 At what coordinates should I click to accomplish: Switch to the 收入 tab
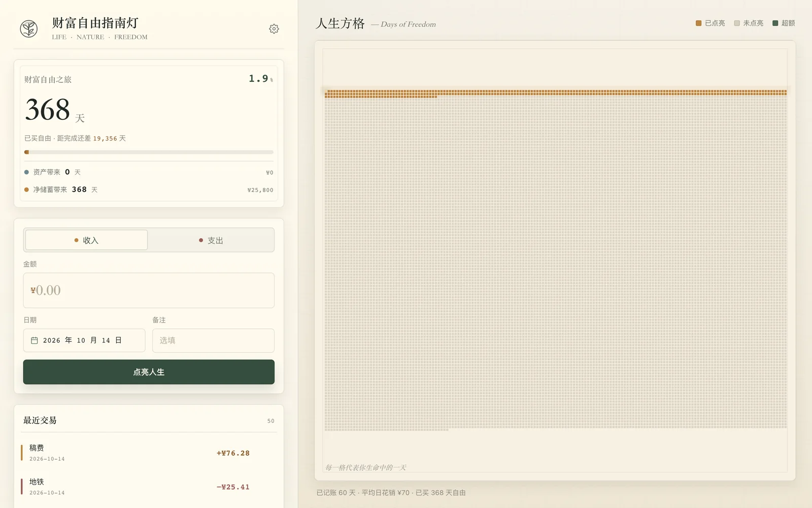click(86, 240)
